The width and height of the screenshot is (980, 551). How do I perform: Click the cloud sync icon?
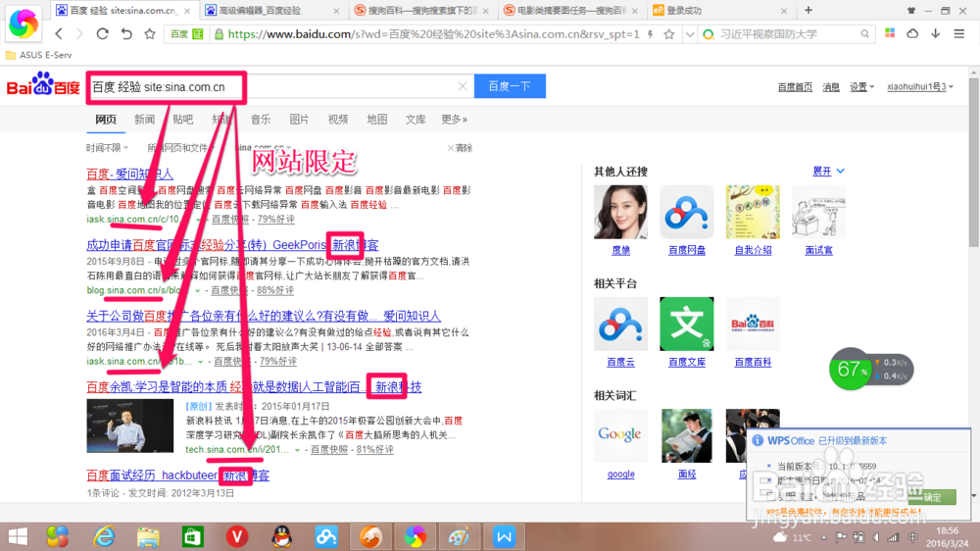(912, 33)
